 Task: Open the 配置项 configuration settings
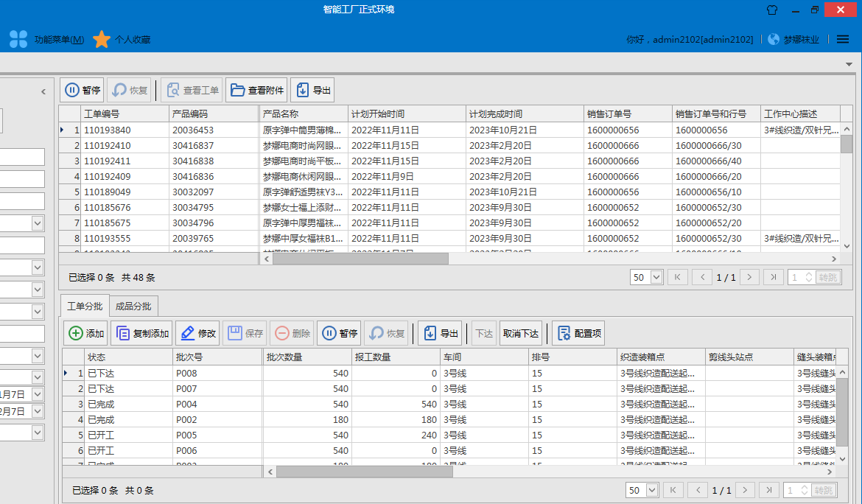pyautogui.click(x=578, y=333)
